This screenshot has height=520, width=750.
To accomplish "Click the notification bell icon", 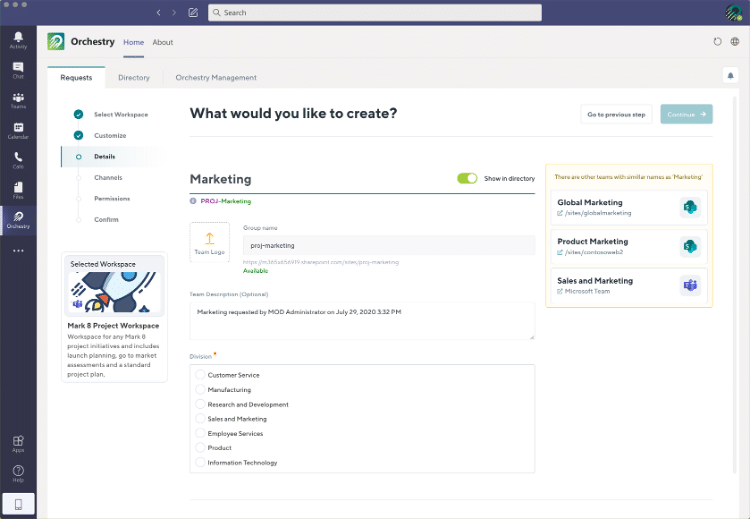I will (x=730, y=75).
